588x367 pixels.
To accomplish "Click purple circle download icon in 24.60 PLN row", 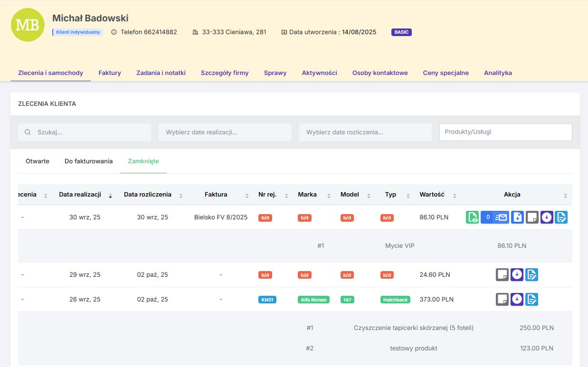I will pyautogui.click(x=517, y=274).
